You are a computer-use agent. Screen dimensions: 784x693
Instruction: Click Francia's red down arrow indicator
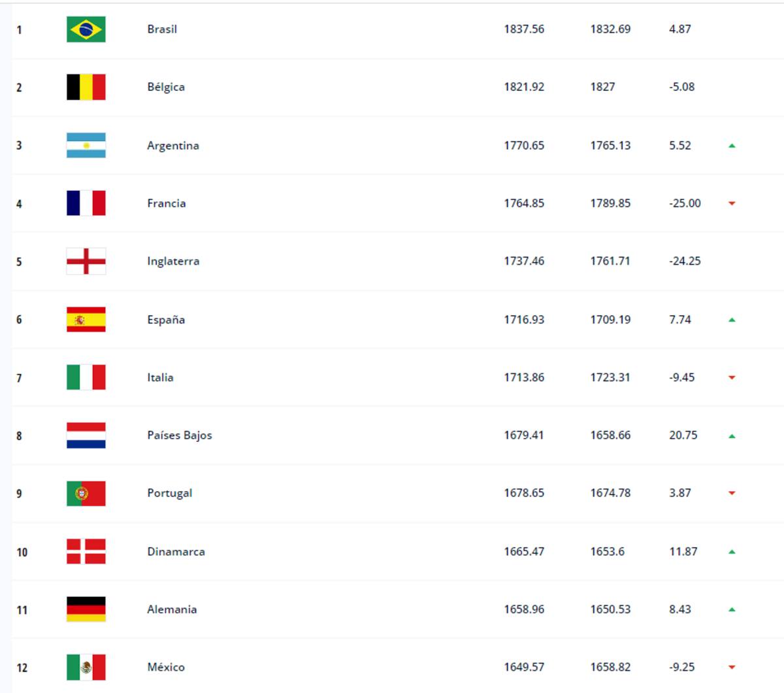pyautogui.click(x=732, y=203)
